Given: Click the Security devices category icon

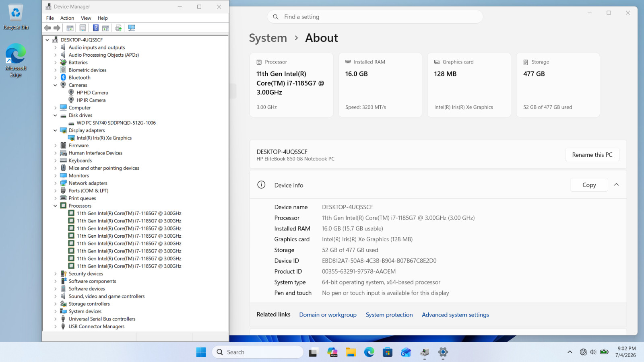Looking at the screenshot, I should pos(63,274).
